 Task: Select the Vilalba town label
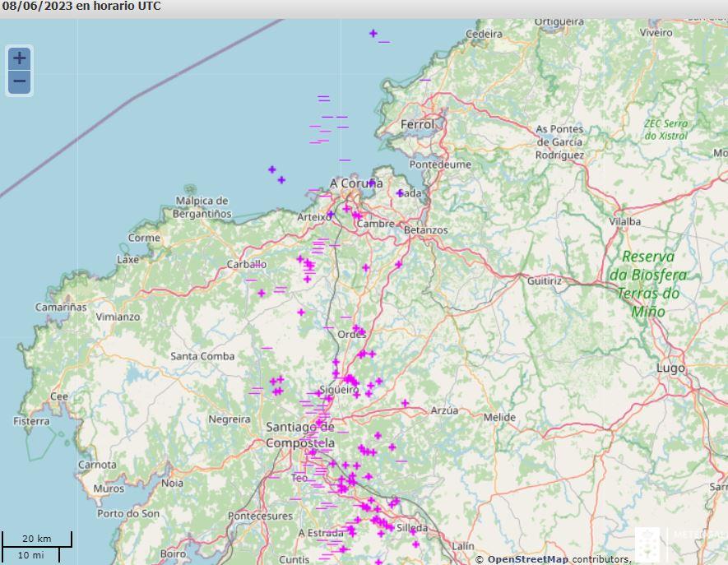[x=624, y=221]
